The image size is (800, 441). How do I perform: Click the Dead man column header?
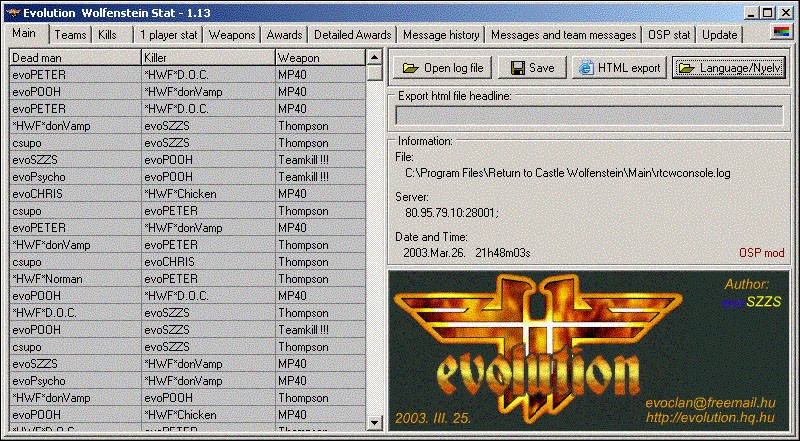pos(75,58)
